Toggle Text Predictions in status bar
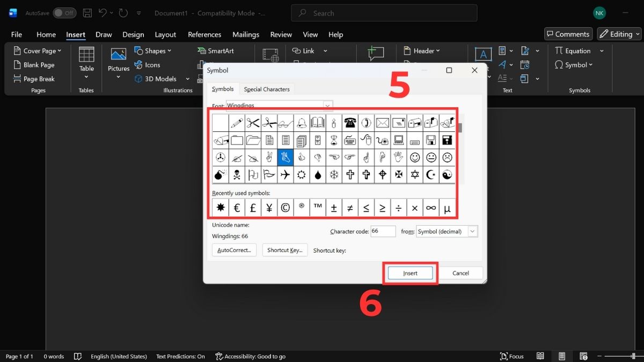 point(180,356)
